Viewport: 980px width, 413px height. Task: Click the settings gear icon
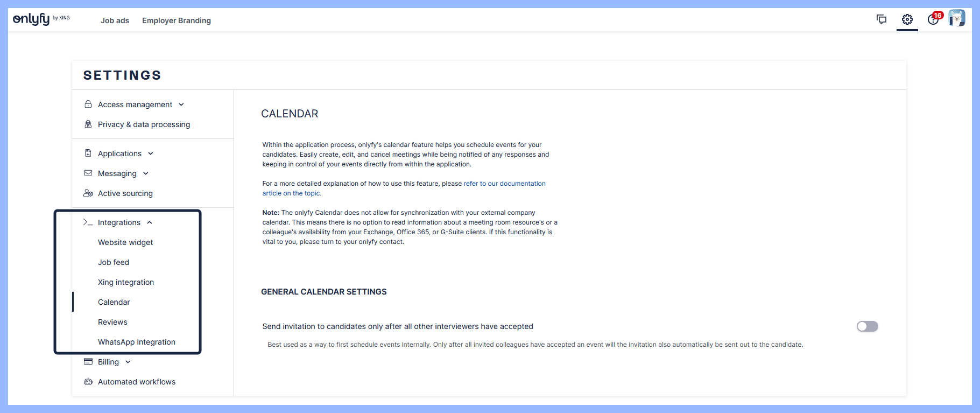(907, 19)
